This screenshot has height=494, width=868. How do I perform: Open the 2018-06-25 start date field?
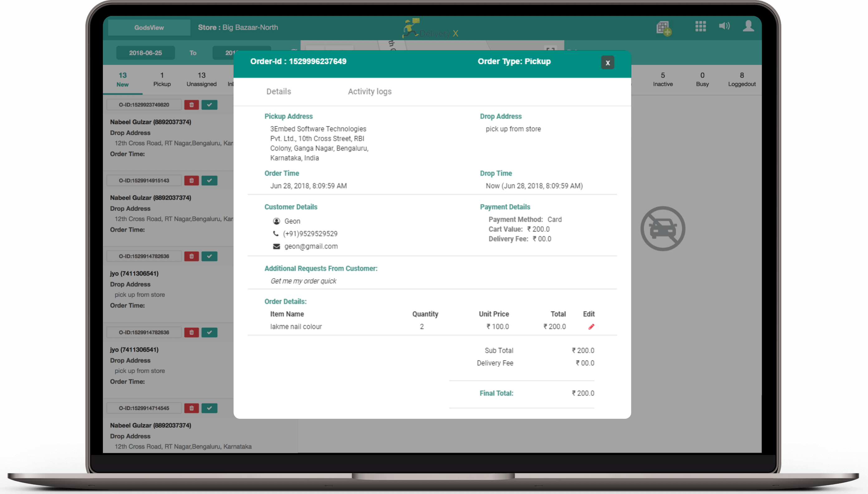pyautogui.click(x=145, y=53)
